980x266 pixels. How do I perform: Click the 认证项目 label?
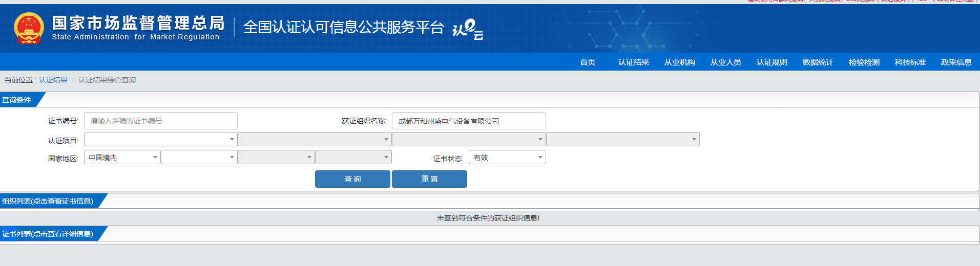click(x=63, y=141)
